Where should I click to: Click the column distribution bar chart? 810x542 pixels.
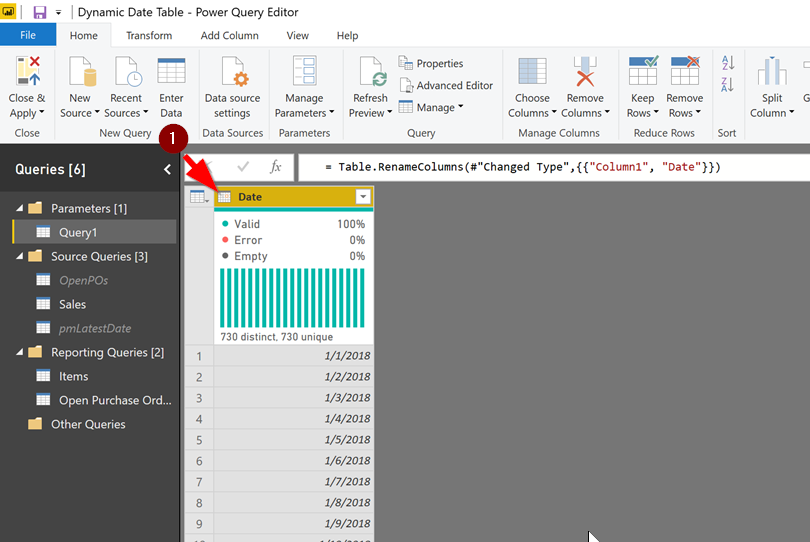coord(292,298)
